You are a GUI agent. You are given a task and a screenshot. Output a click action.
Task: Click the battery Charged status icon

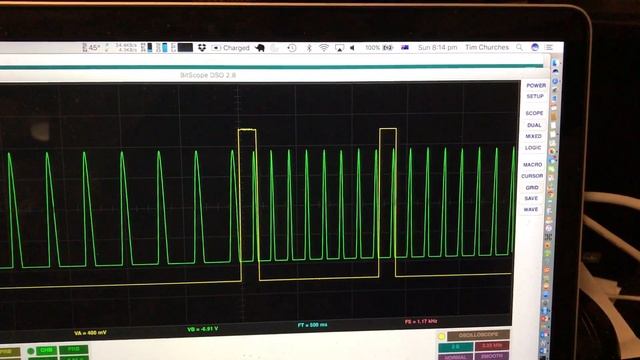click(231, 48)
